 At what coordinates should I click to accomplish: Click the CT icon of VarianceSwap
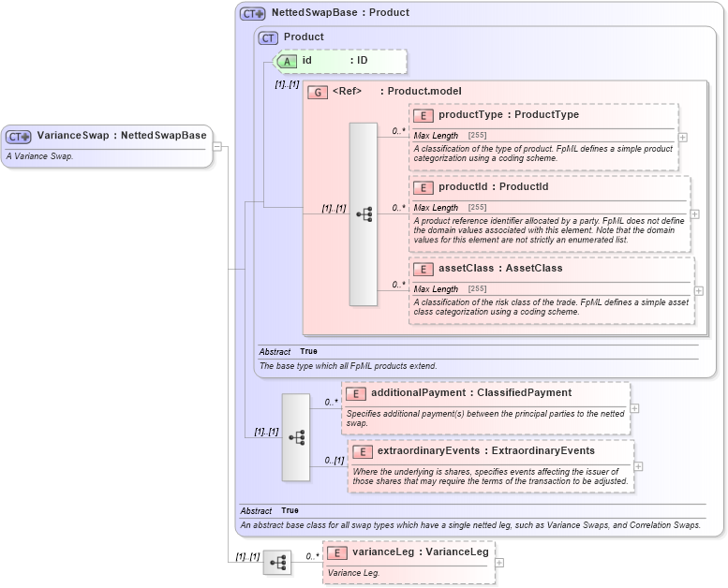[x=18, y=137]
